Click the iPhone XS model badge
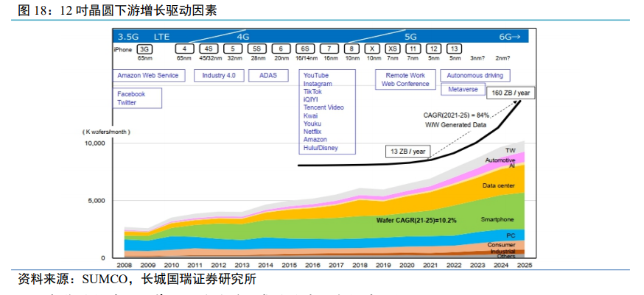Viewport: 644px width, 295px height. click(x=392, y=49)
